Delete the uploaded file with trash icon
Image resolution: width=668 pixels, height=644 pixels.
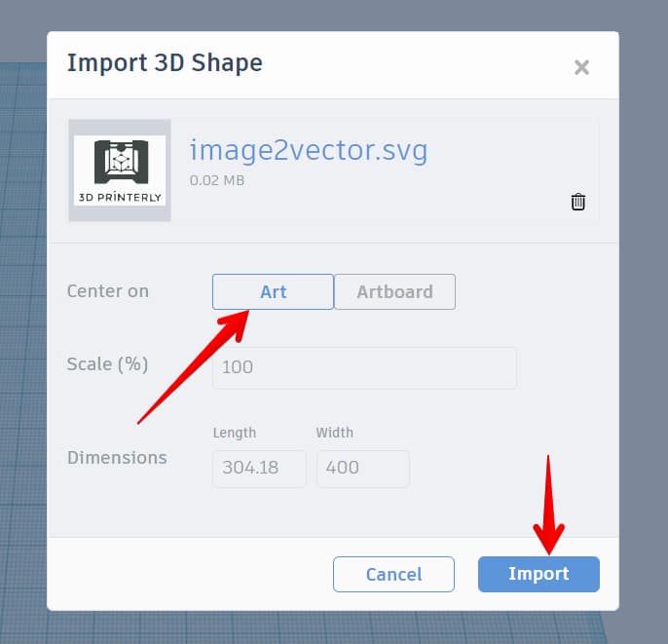578,202
